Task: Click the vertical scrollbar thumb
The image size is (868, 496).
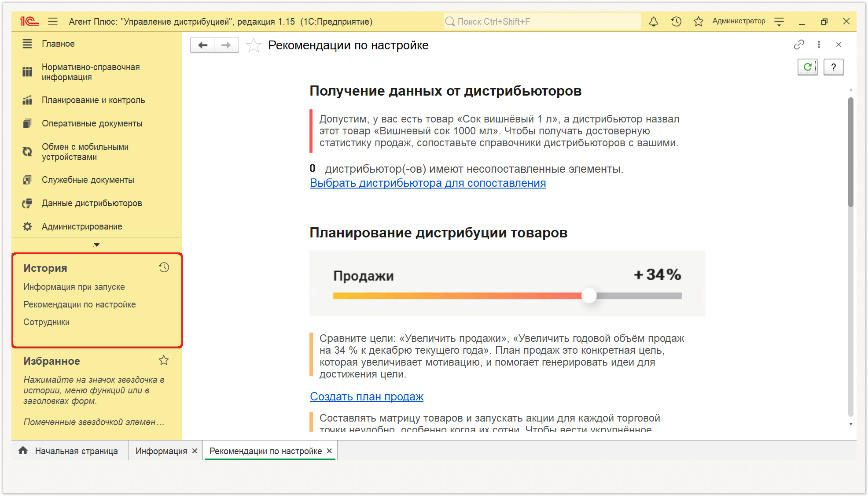Action: tap(850, 152)
